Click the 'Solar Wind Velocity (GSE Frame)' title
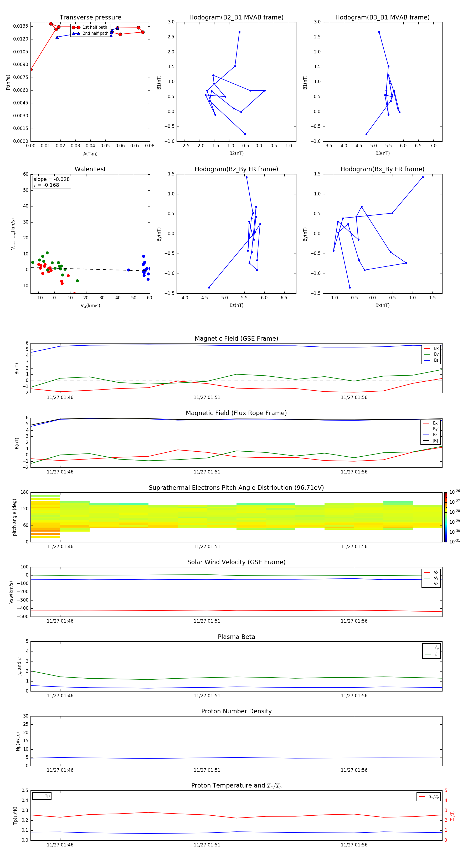Viewport: 473px width, 868px height. [236, 562]
